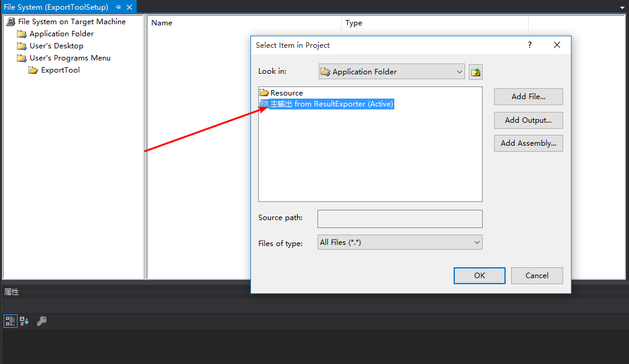Pin the File System tab
Viewport: 629px width, 364px height.
(x=118, y=7)
